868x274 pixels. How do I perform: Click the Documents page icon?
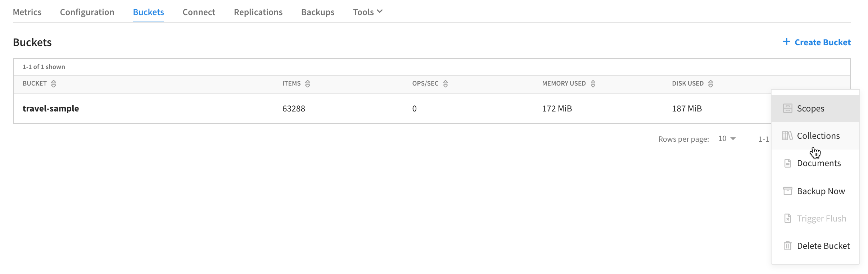click(x=788, y=163)
